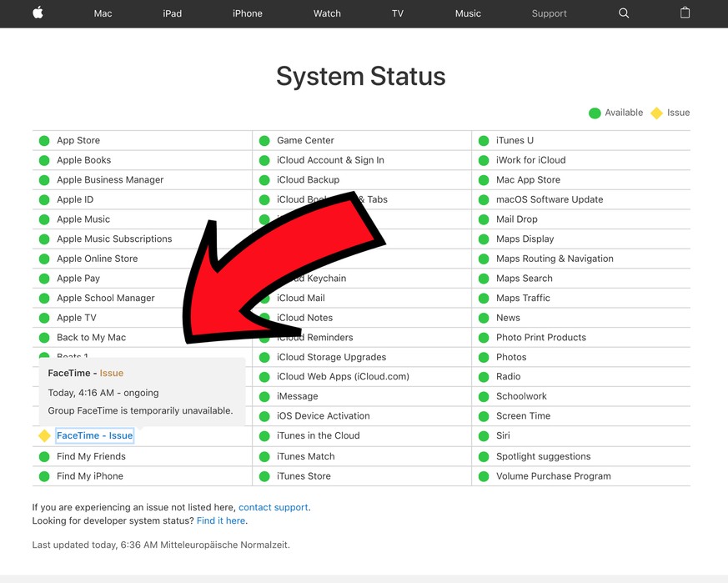
Task: Open search with the magnifying glass icon
Action: click(624, 13)
